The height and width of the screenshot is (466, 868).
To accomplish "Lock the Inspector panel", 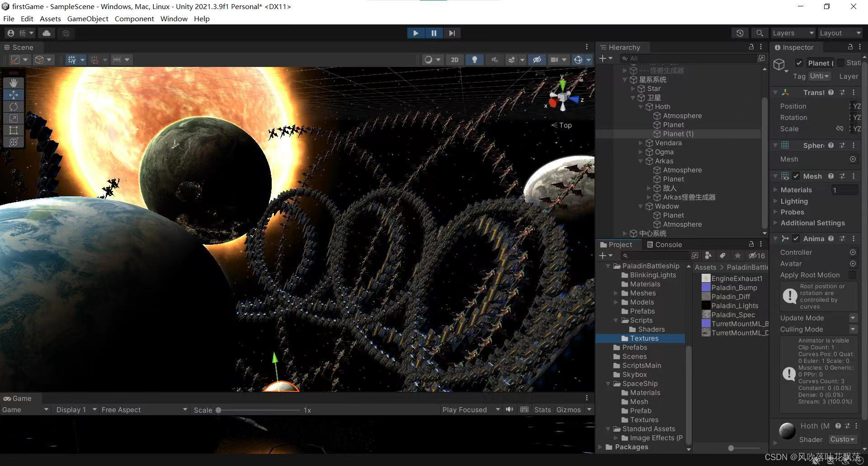I will (x=850, y=47).
